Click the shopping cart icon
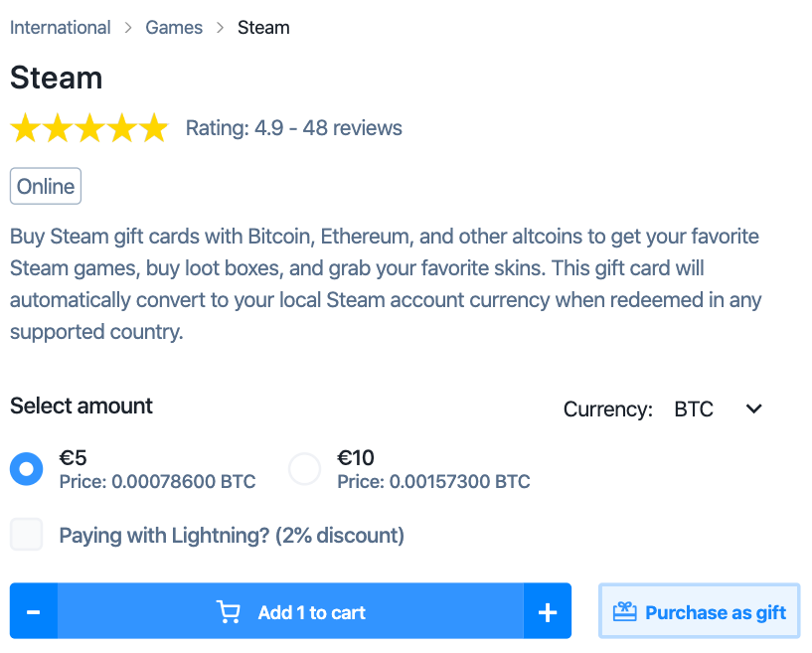812x653 pixels. coord(229,612)
